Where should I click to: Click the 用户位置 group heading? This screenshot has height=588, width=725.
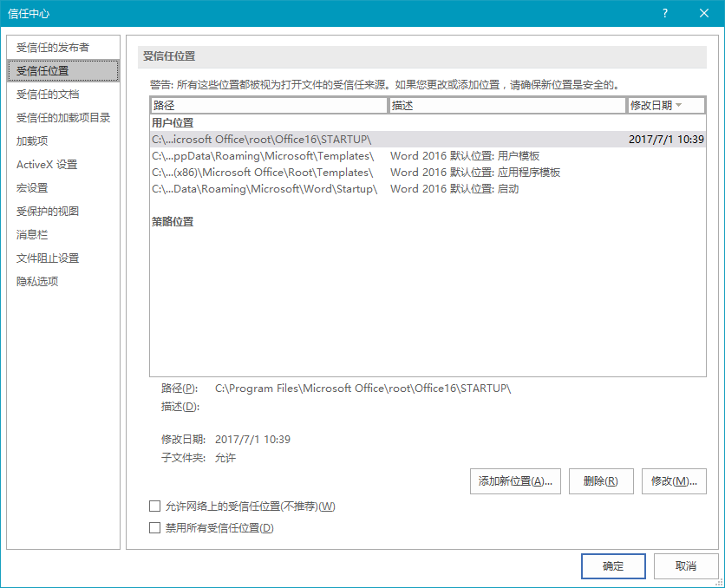tap(173, 123)
